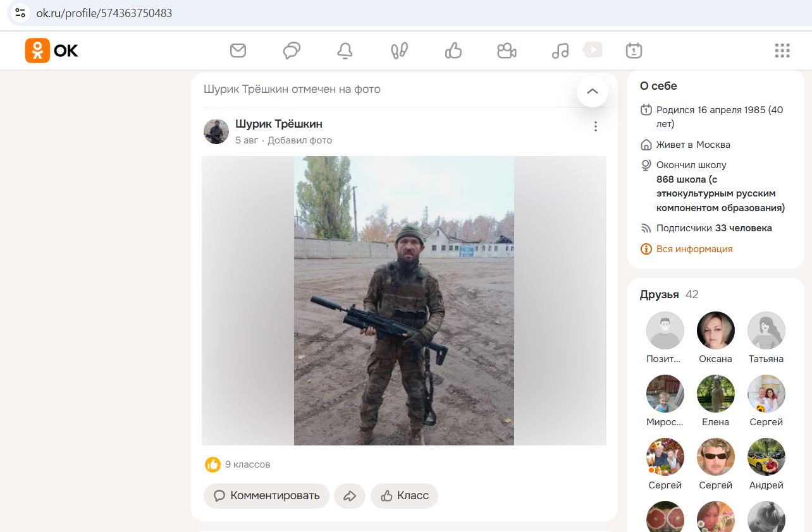
Task: Open Events with the calendar icon
Action: coord(633,51)
